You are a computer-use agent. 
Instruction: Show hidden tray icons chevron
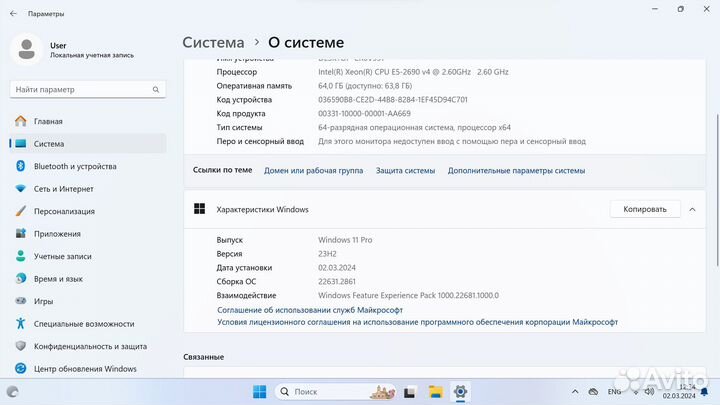575,392
